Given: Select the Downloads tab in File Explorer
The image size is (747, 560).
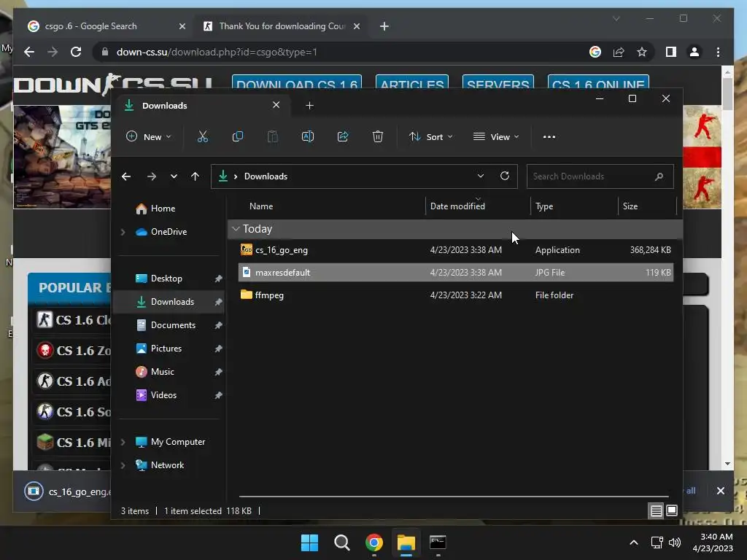Looking at the screenshot, I should click(x=203, y=106).
